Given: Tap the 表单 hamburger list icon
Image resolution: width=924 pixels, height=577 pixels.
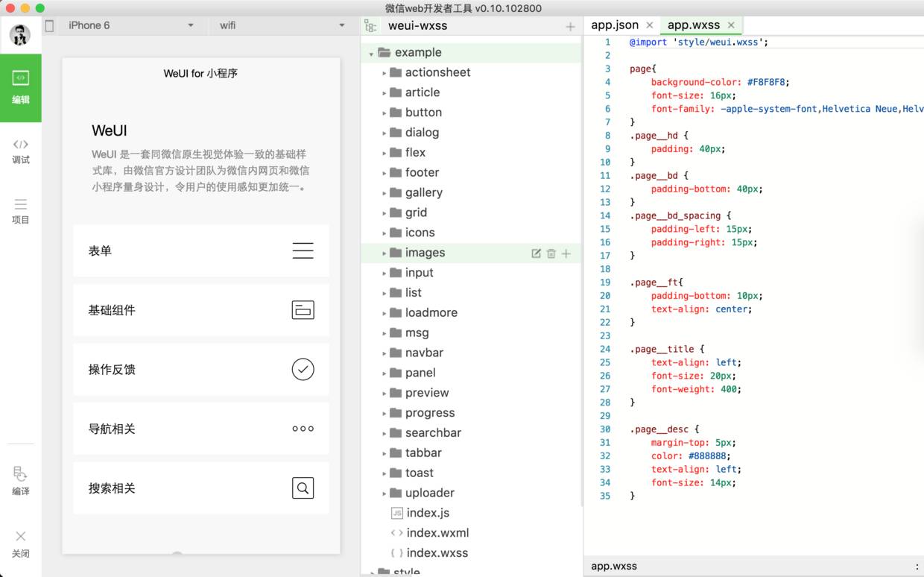Looking at the screenshot, I should click(303, 250).
